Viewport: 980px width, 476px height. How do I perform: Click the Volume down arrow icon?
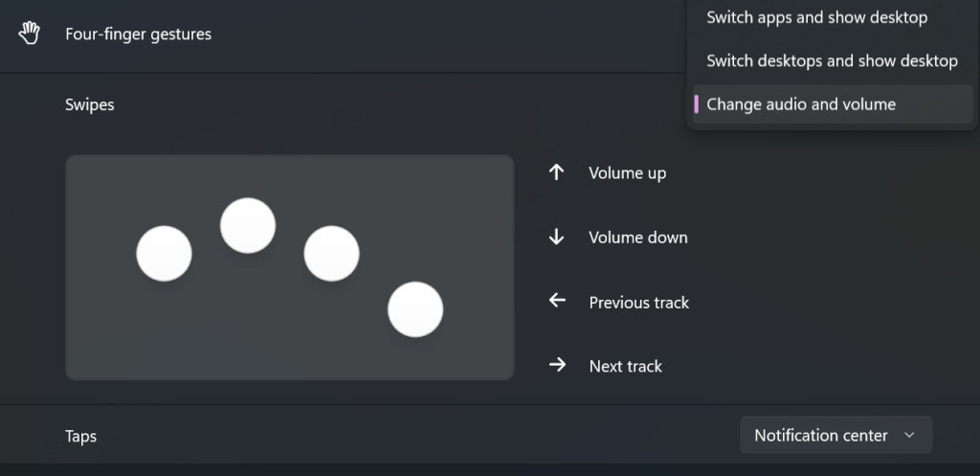(x=557, y=237)
